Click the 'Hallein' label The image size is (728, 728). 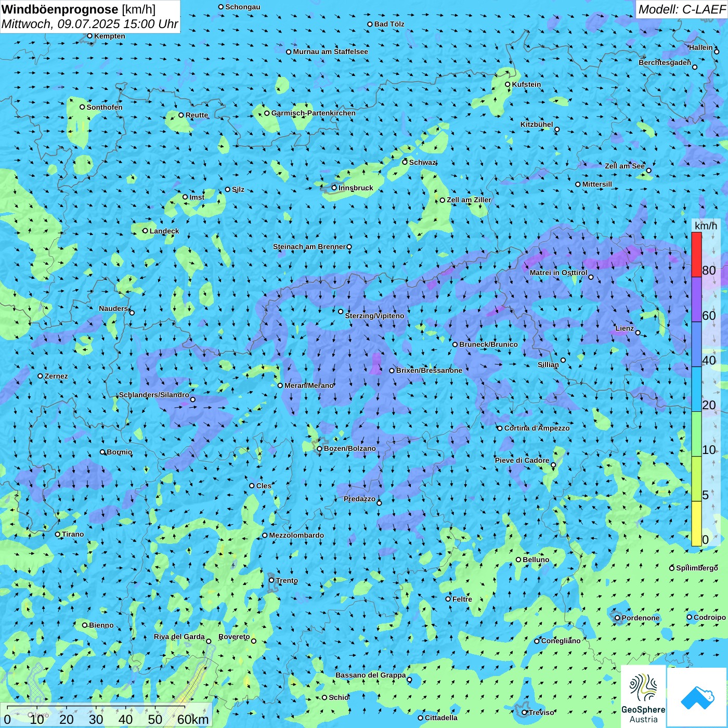(701, 47)
